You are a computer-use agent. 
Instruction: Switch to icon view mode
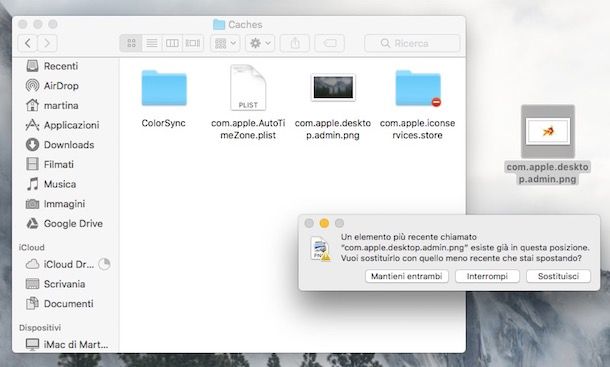pos(131,43)
